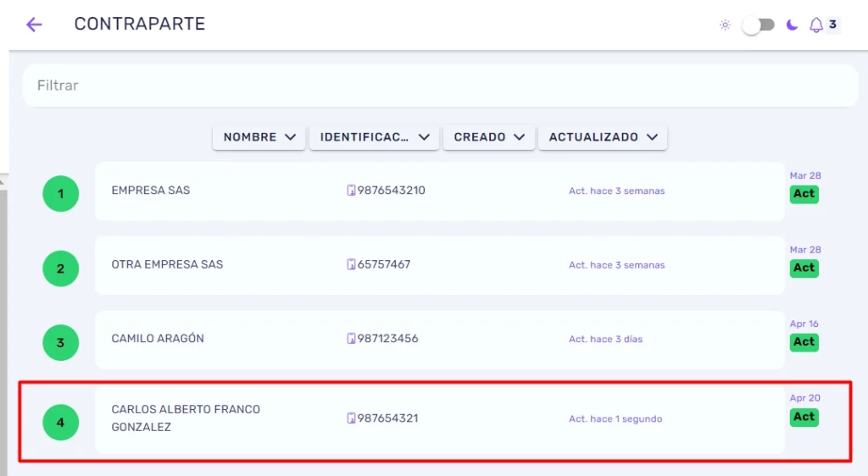
Task: Expand the NOMBRE sort dropdown
Action: click(259, 137)
